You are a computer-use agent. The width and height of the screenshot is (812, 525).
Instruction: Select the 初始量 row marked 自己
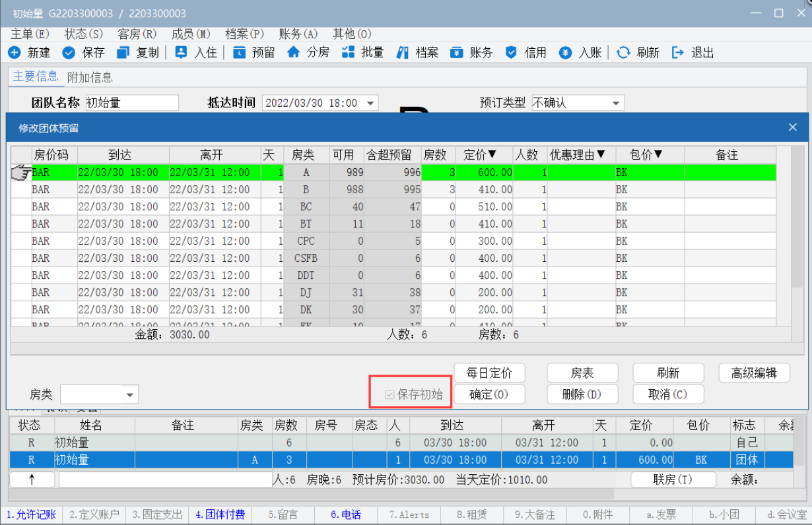point(401,443)
